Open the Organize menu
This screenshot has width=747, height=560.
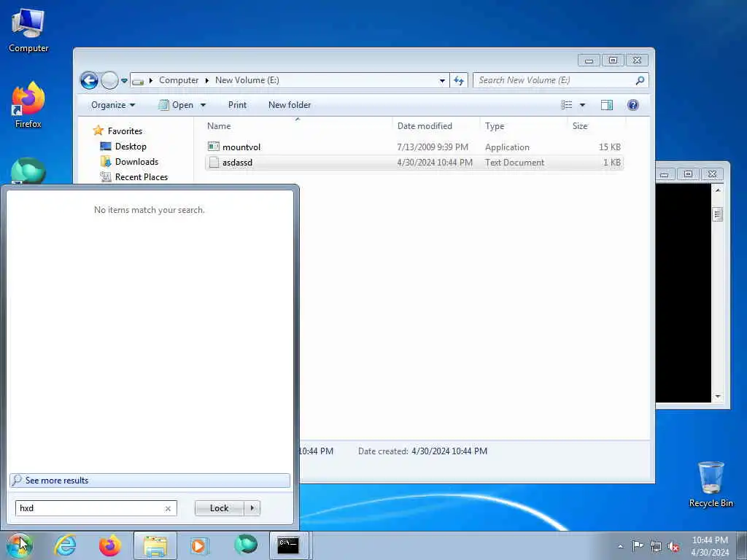tap(113, 105)
